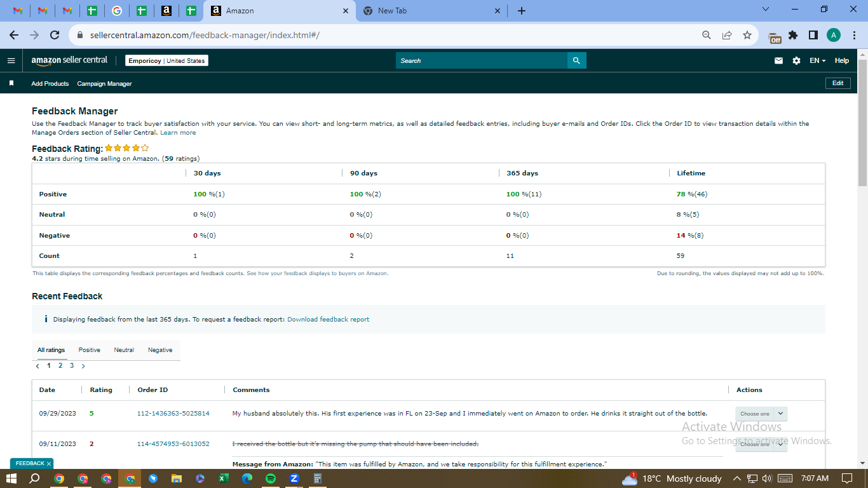Open the Chrome tab search chevron

765,10
